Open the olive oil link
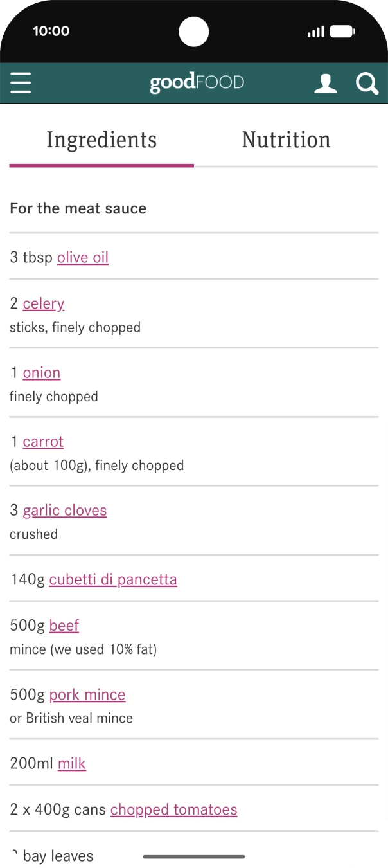 (83, 257)
